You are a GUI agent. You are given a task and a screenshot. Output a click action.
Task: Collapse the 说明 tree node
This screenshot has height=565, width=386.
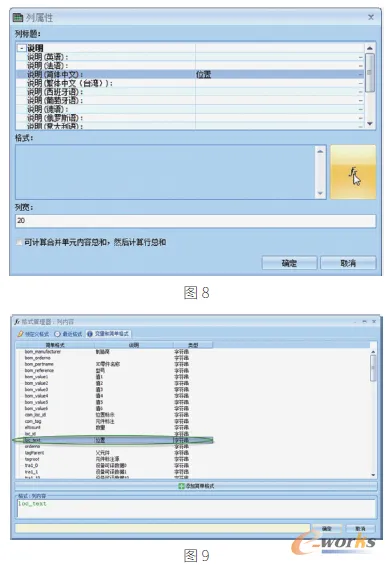(22, 48)
